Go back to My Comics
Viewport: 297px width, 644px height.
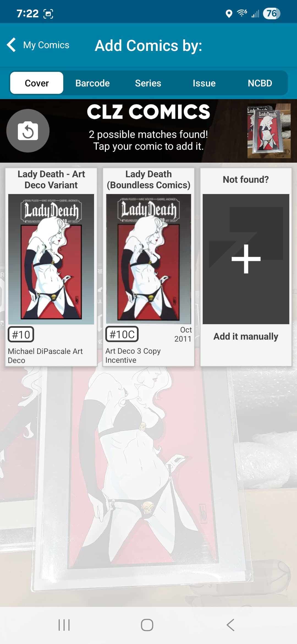tap(46, 45)
